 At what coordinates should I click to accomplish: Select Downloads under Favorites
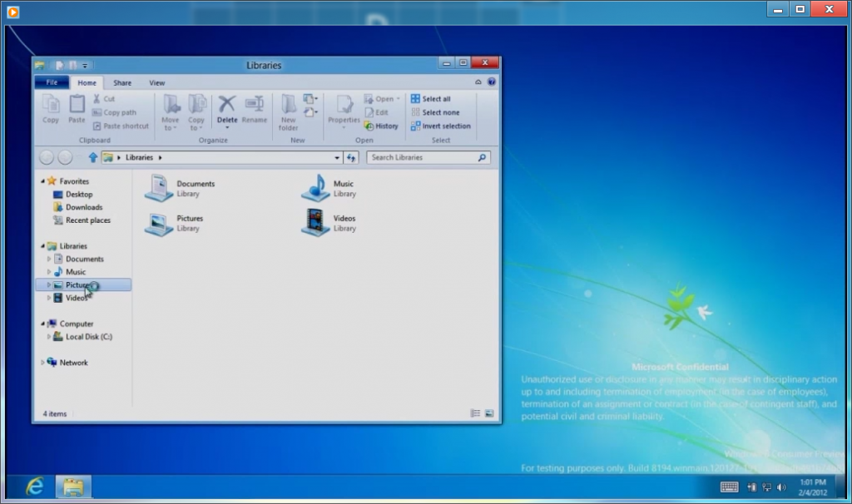(78, 207)
